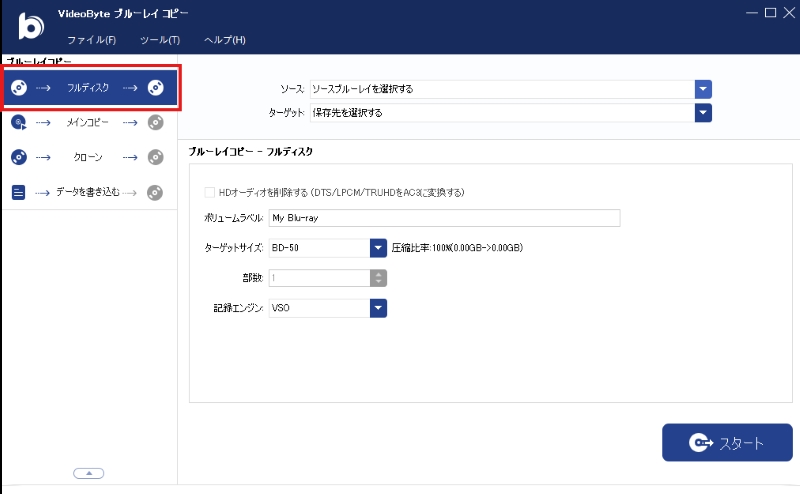The width and height of the screenshot is (800, 494).
Task: Click the ボリュームラベル My Blu-ray field
Action: click(x=444, y=218)
